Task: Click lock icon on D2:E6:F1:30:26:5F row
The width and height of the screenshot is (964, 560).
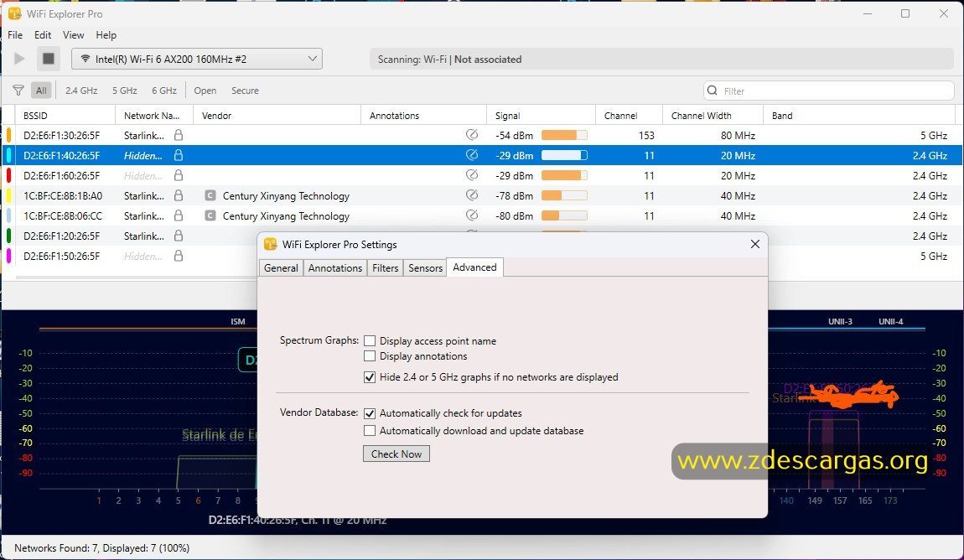Action: [x=179, y=135]
